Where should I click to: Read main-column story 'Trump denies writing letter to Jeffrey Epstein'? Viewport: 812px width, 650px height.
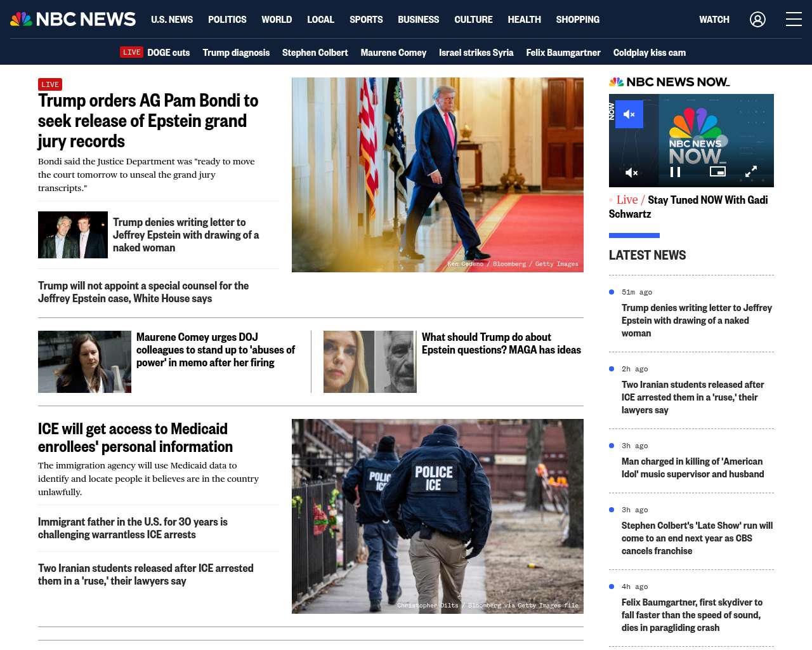point(186,235)
